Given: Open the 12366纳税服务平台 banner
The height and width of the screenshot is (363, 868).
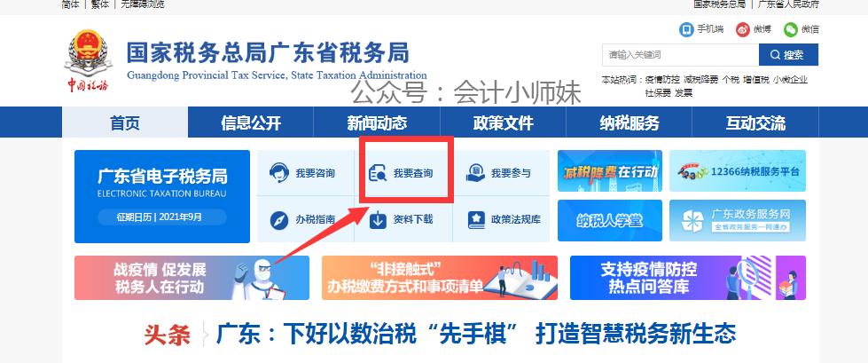Looking at the screenshot, I should pyautogui.click(x=738, y=170).
